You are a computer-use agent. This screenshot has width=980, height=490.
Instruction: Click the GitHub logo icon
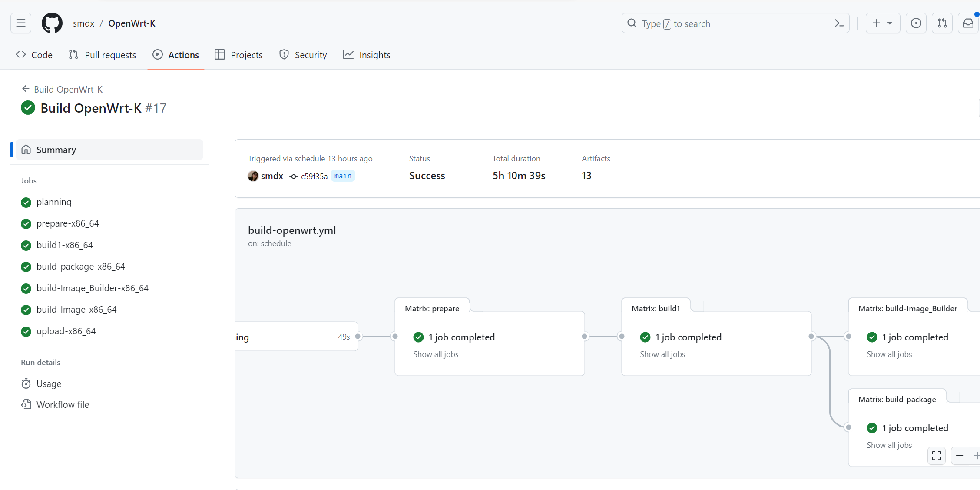tap(52, 23)
